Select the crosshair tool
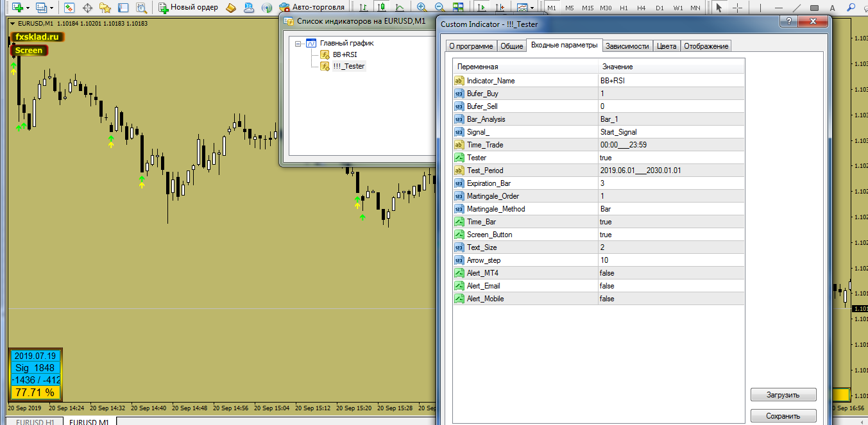Image resolution: width=868 pixels, height=425 pixels. tap(738, 8)
